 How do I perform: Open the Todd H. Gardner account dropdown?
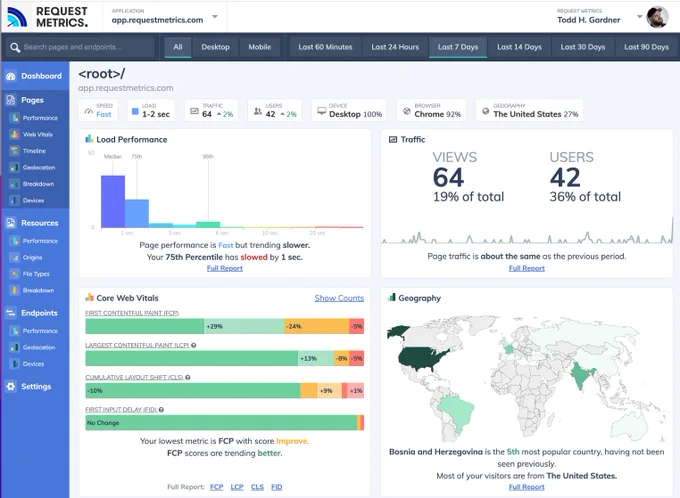[x=639, y=17]
